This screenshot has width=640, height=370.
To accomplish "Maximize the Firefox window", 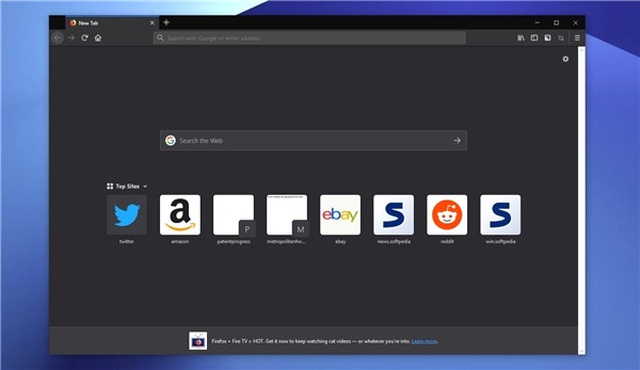I will tap(556, 23).
